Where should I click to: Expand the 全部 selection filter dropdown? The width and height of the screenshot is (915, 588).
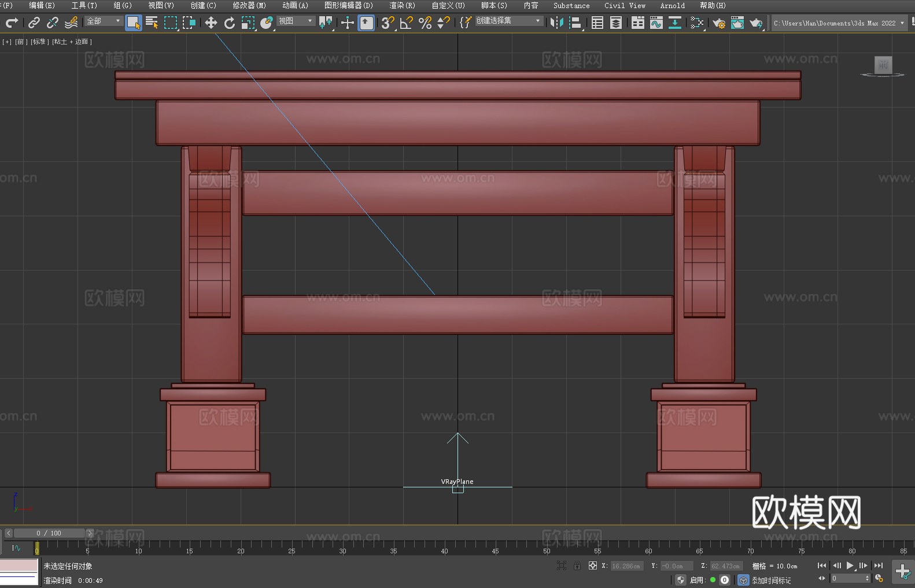[104, 21]
